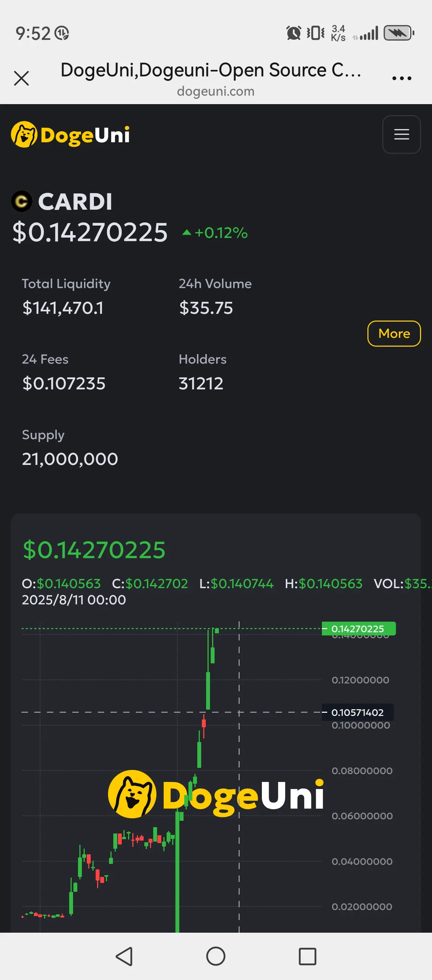Image resolution: width=432 pixels, height=980 pixels.
Task: Tap the green 0.14270225 price label
Action: pos(359,628)
